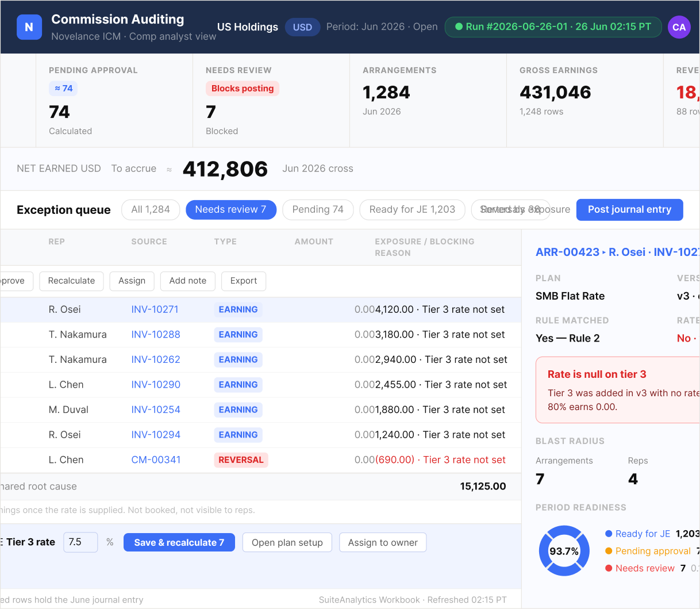Select the Needs review 7 tab
Screen dimensions: 700x609
(230, 209)
